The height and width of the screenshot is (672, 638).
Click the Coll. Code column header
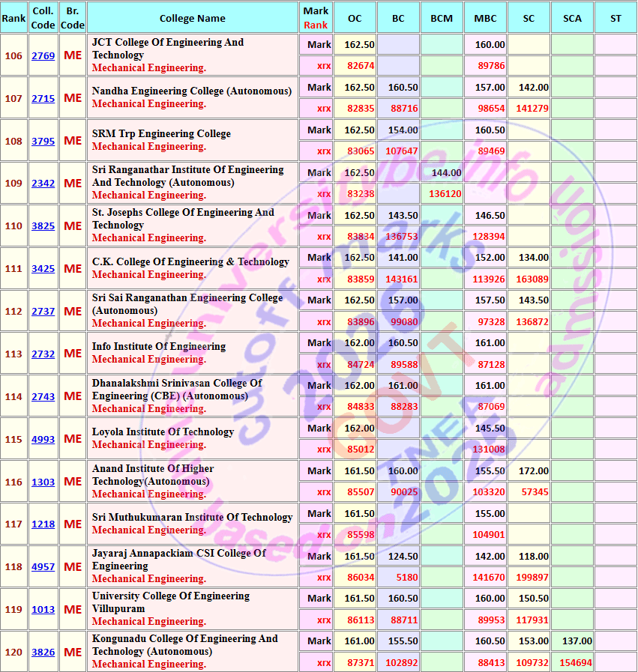(x=43, y=17)
